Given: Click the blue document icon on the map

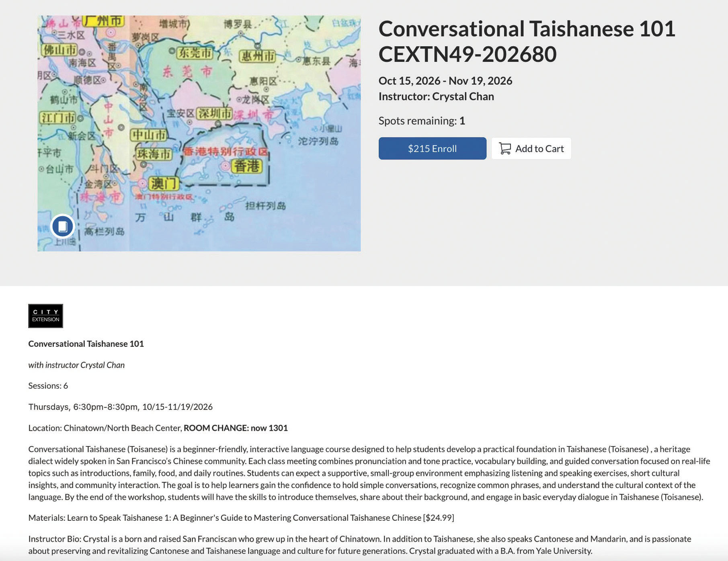Looking at the screenshot, I should tap(63, 226).
